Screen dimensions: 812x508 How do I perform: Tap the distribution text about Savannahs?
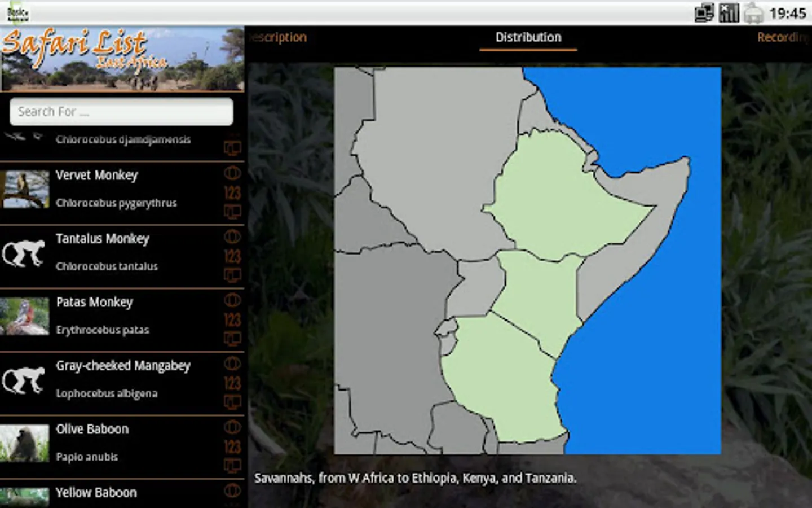click(x=415, y=478)
